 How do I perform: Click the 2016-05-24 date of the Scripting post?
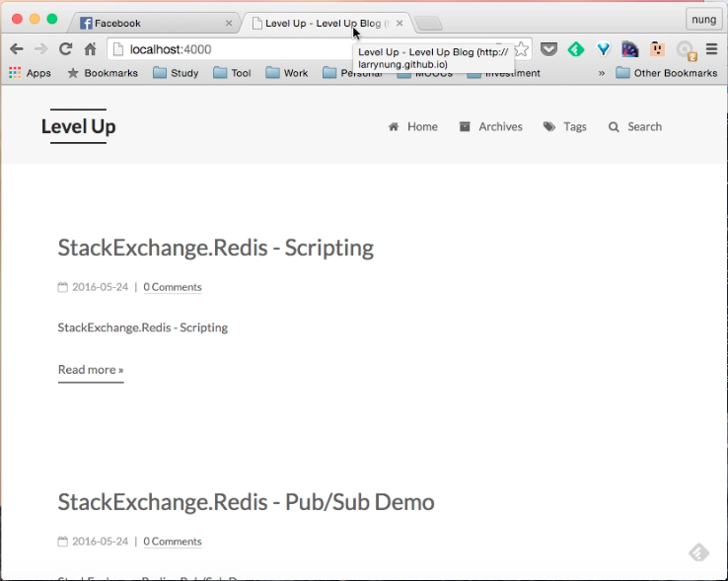coord(101,287)
